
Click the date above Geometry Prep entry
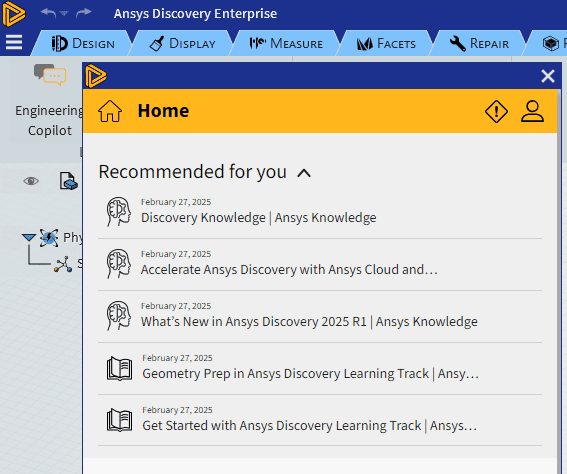pyautogui.click(x=177, y=358)
